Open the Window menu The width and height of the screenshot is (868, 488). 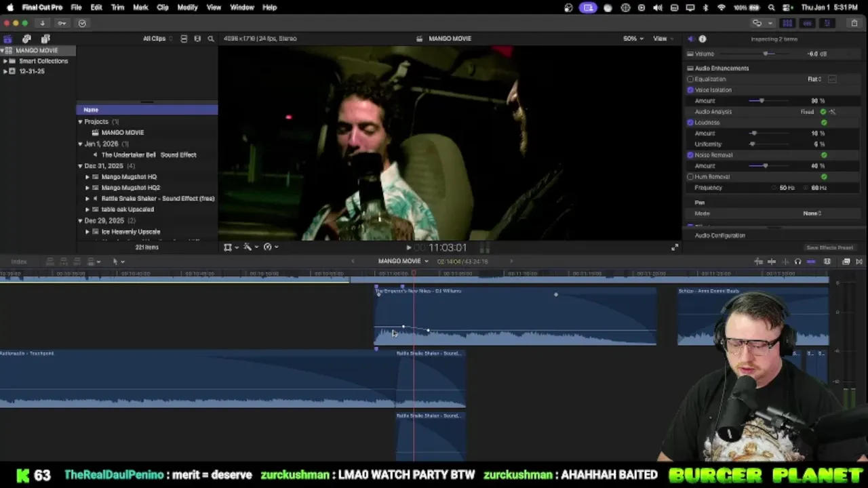point(242,7)
